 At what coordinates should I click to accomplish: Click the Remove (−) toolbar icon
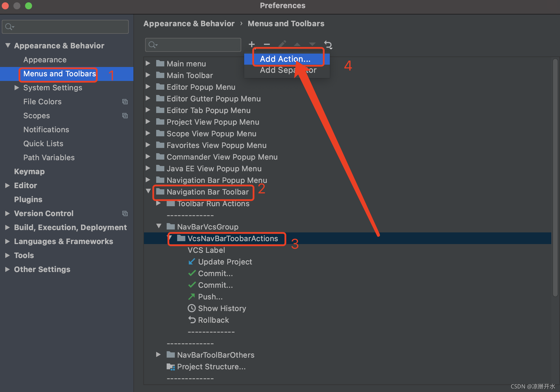(267, 44)
